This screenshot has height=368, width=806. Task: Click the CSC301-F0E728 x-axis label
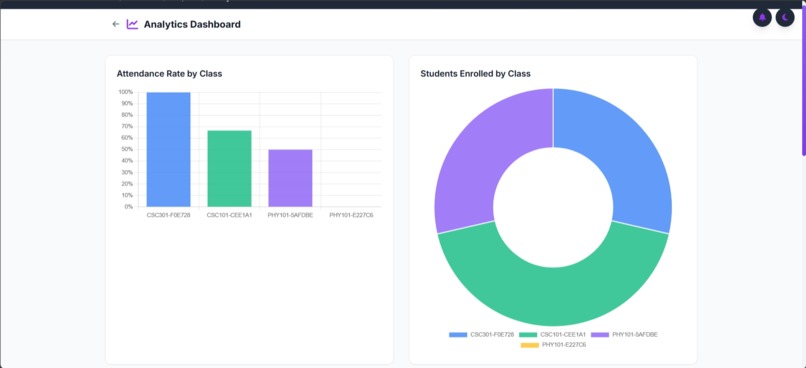point(168,215)
